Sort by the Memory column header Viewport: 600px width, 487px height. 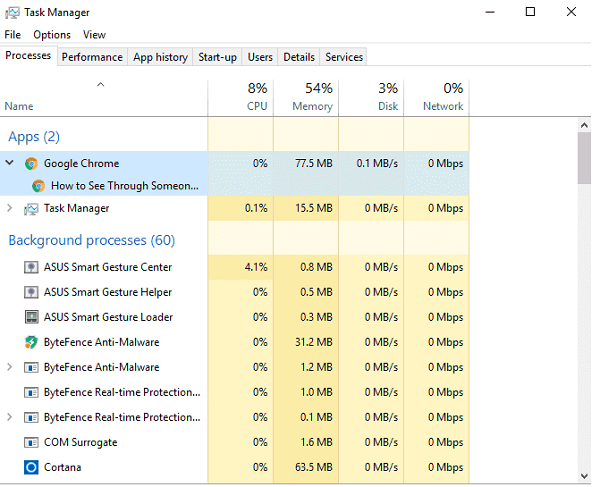coord(306,98)
